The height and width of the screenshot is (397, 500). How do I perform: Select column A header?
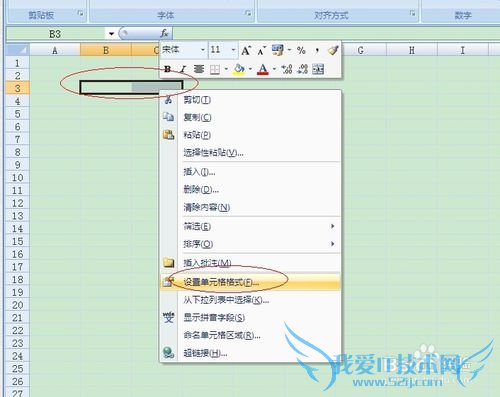coord(55,50)
